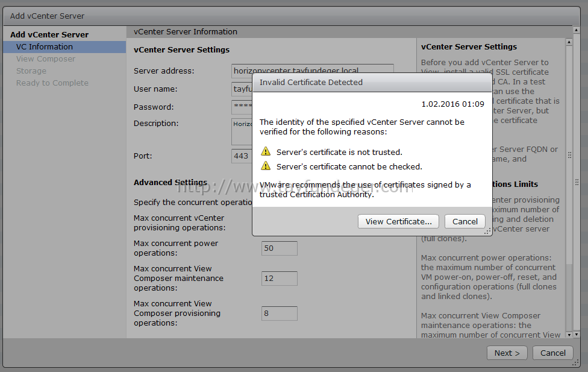Edit View Composer provisioning operations value 8
The height and width of the screenshot is (372, 588).
(280, 314)
